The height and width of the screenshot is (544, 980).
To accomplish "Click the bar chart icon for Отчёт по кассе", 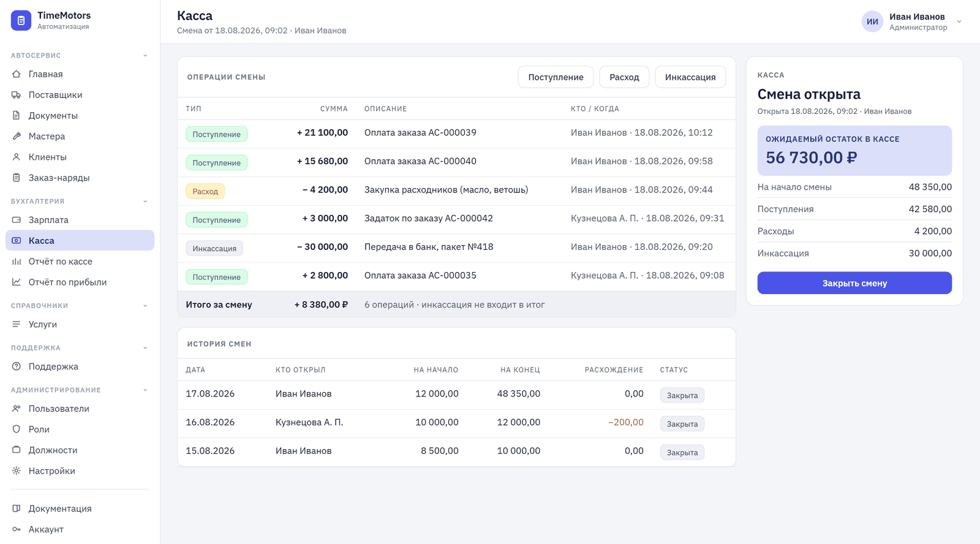I will tap(17, 262).
